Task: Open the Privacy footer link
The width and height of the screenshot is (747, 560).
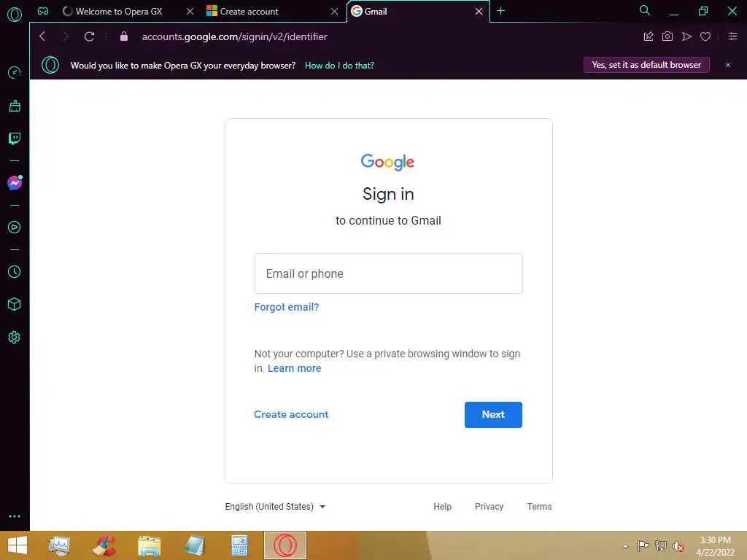Action: [x=489, y=507]
